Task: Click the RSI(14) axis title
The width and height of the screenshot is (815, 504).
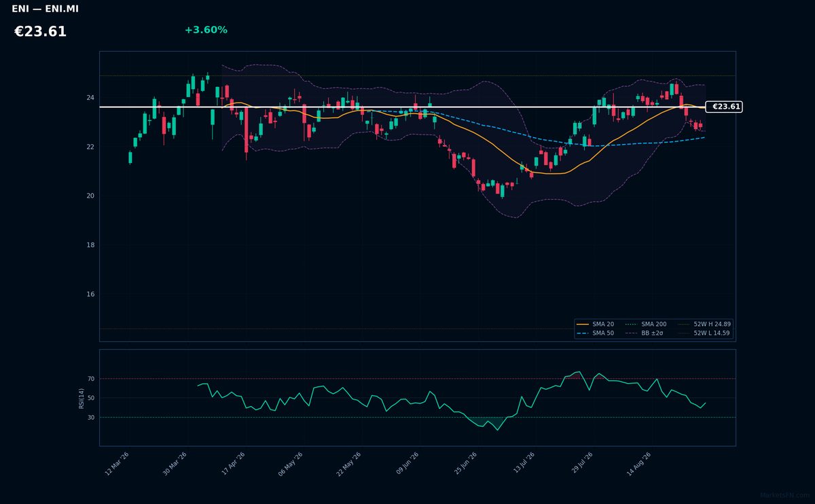Action: click(x=81, y=398)
